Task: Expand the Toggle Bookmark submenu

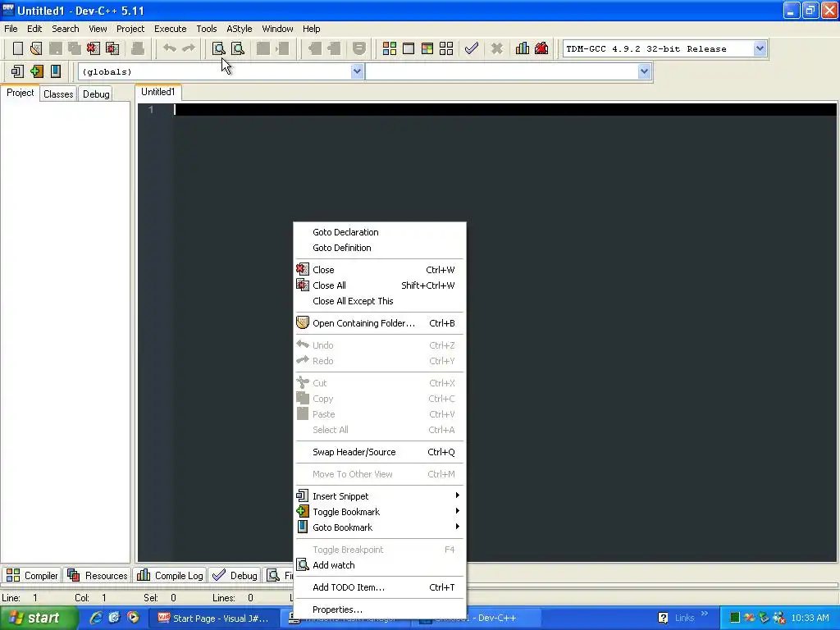Action: (x=379, y=512)
